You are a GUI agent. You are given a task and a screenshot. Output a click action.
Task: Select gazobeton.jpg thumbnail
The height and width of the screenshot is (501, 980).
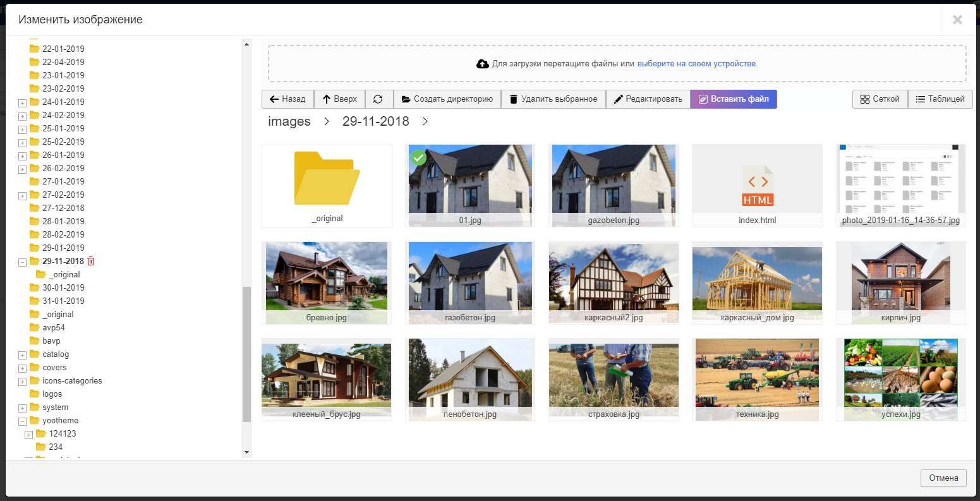pos(614,185)
